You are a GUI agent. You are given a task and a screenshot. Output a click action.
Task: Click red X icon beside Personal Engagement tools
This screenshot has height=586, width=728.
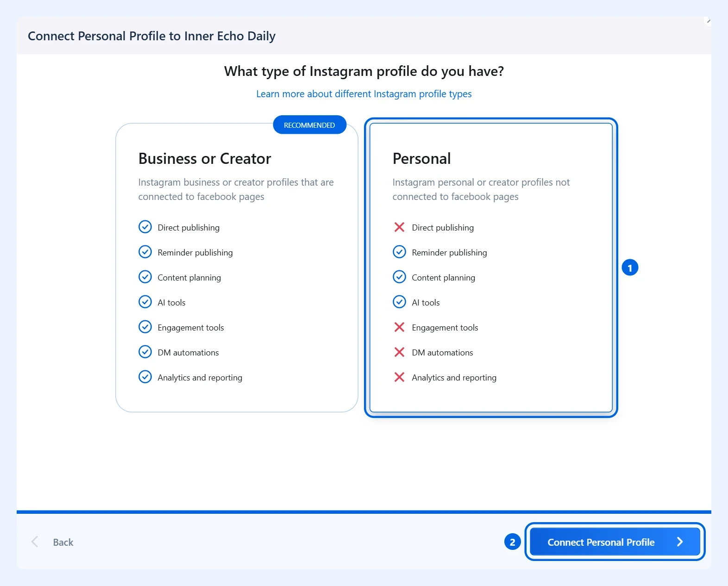point(399,327)
